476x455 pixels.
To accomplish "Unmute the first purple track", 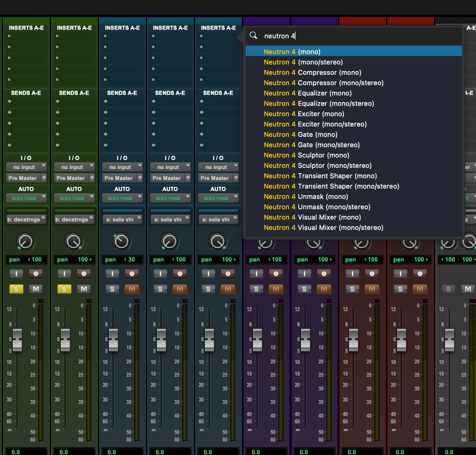I will coord(276,289).
